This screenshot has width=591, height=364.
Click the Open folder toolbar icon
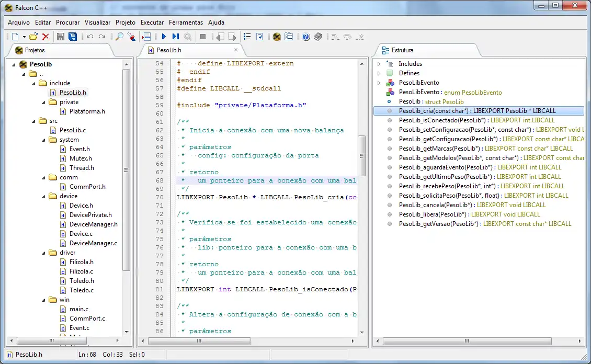pos(33,37)
